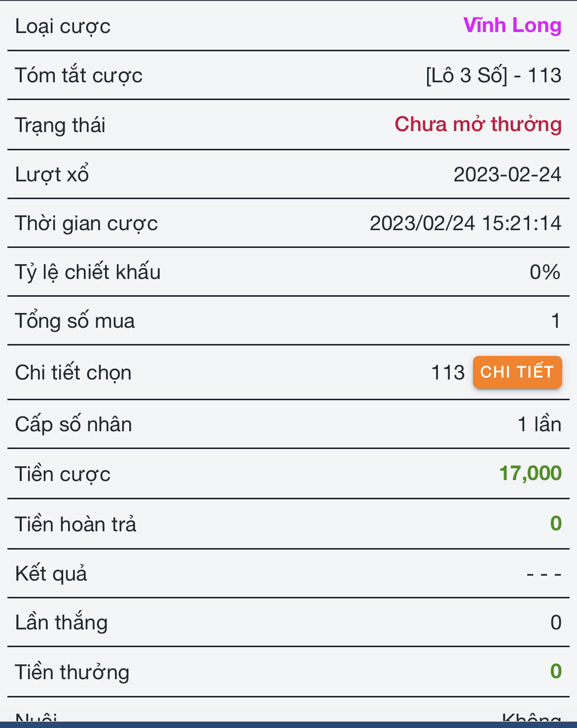Image resolution: width=577 pixels, height=728 pixels.
Task: Tap the green 17,000 bet amount
Action: 530,473
